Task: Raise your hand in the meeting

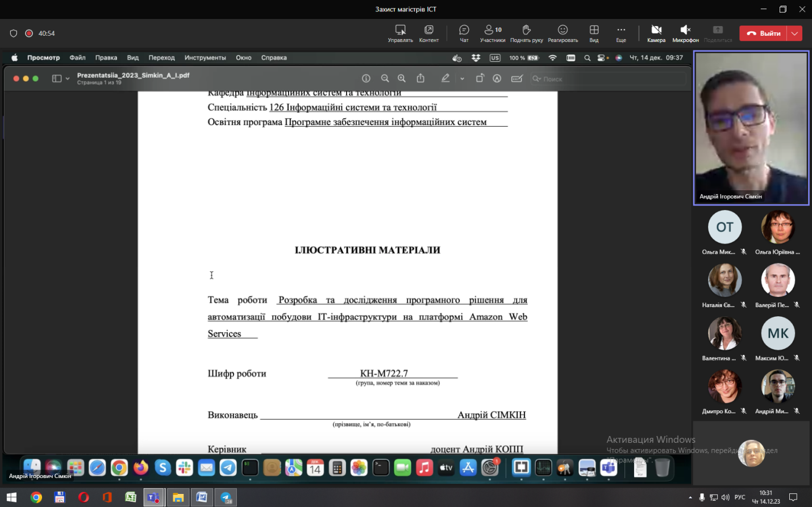Action: click(526, 33)
